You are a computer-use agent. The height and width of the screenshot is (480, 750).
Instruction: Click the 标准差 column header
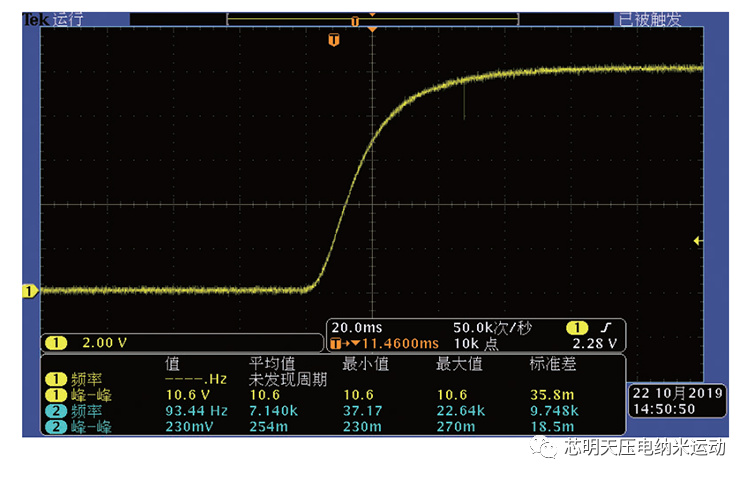pyautogui.click(x=552, y=364)
